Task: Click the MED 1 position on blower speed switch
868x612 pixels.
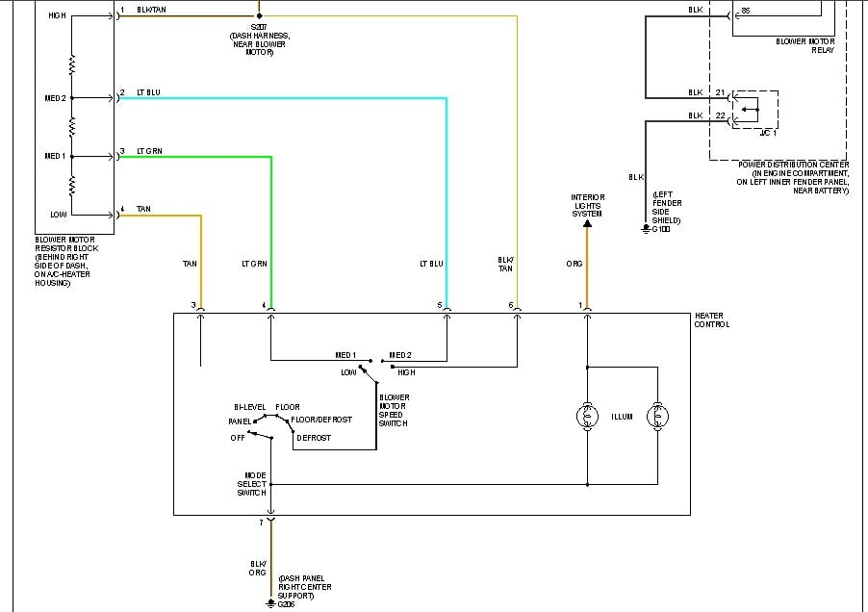Action: (345, 355)
